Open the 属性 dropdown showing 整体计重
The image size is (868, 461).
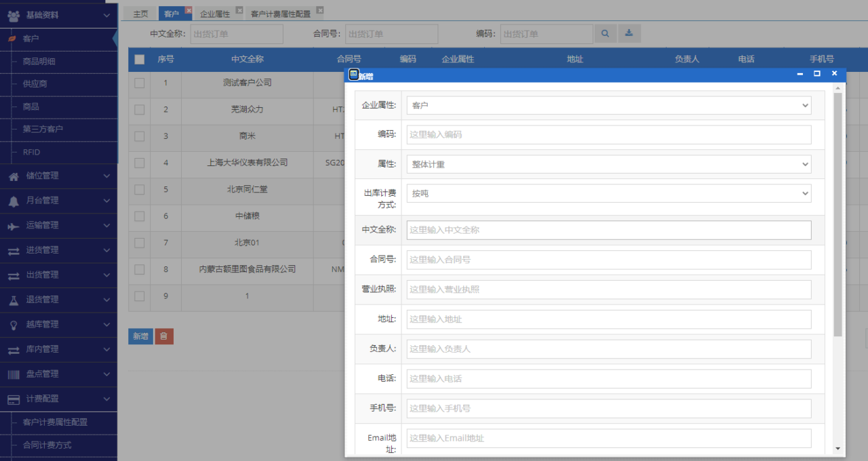pos(609,164)
